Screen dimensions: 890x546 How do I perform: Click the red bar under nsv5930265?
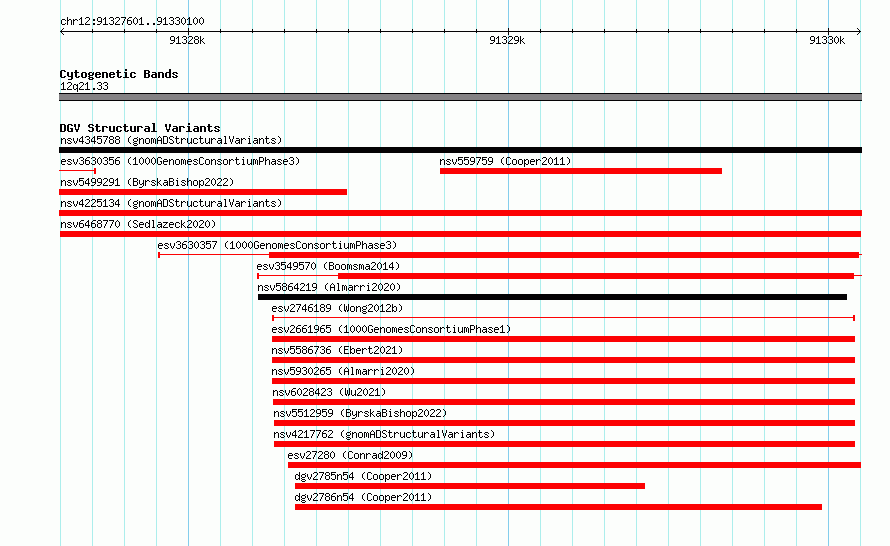coord(564,381)
